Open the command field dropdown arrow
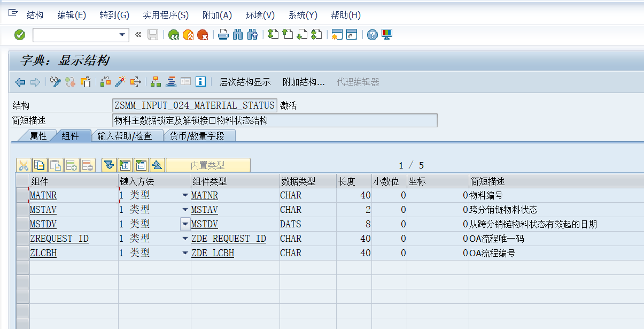This screenshot has width=644, height=329. (x=122, y=35)
